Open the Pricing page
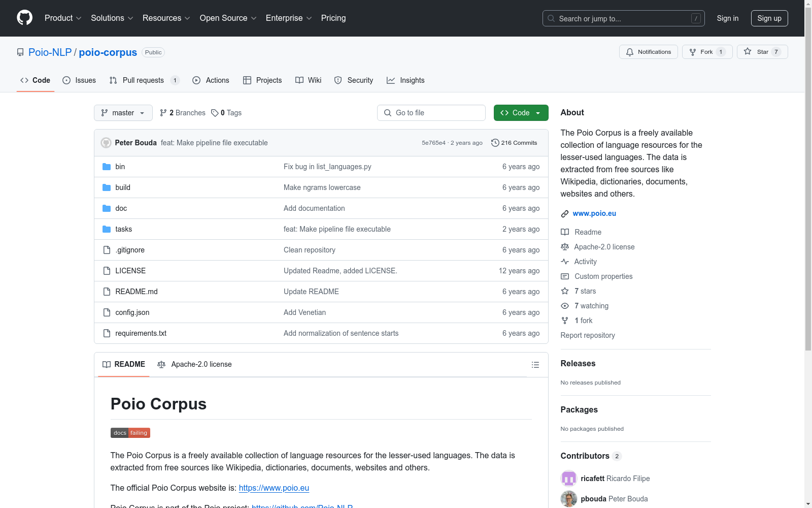 coord(333,18)
